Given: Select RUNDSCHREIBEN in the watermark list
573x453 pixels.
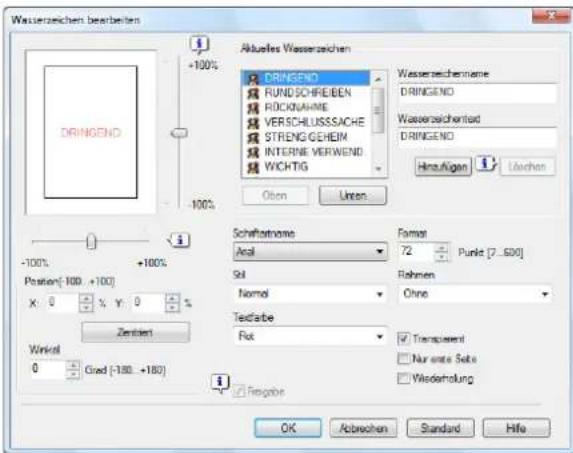Looking at the screenshot, I should pos(306,93).
